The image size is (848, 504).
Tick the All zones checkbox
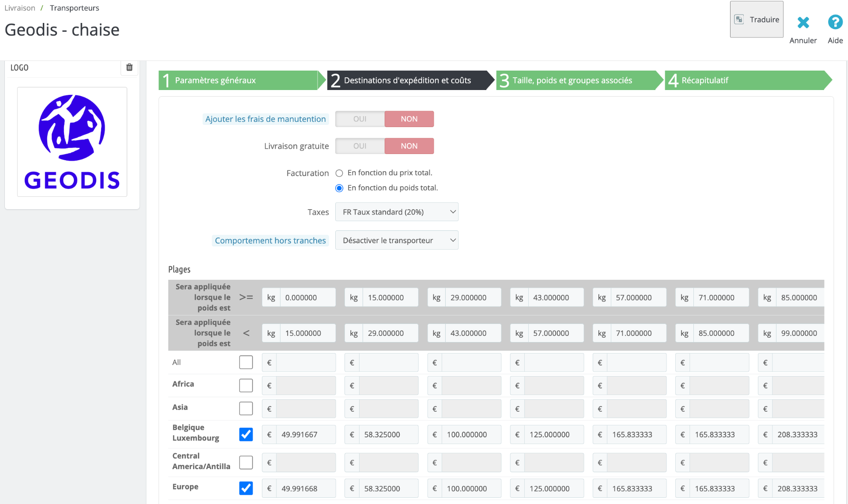click(246, 362)
